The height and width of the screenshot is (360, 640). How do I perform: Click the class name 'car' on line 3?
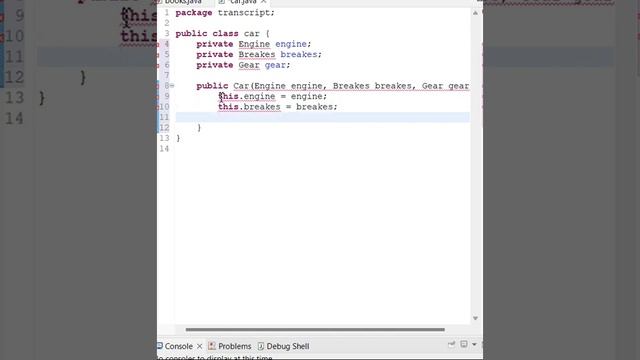[x=251, y=33]
